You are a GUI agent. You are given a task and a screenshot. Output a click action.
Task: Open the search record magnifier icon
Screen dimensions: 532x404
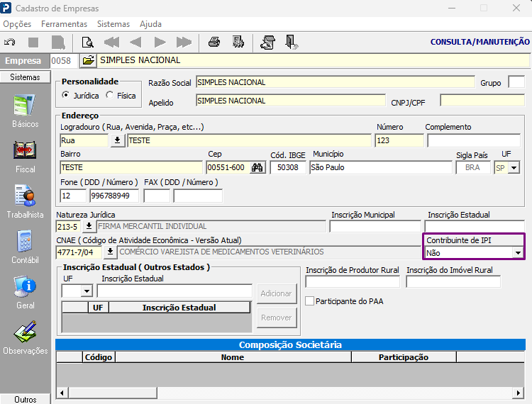[88, 43]
